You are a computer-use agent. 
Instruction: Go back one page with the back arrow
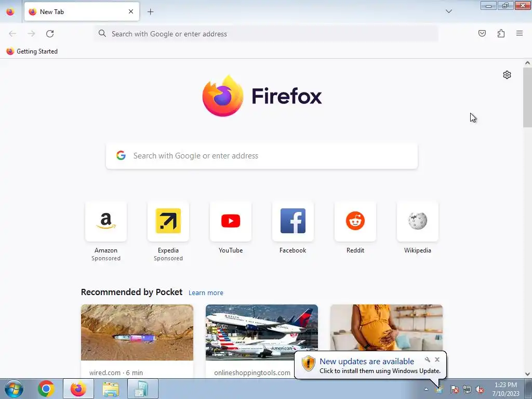(12, 34)
